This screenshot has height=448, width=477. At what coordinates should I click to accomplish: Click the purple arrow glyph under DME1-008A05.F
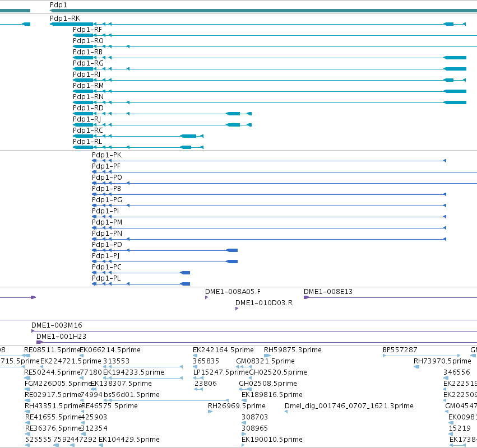click(x=207, y=297)
